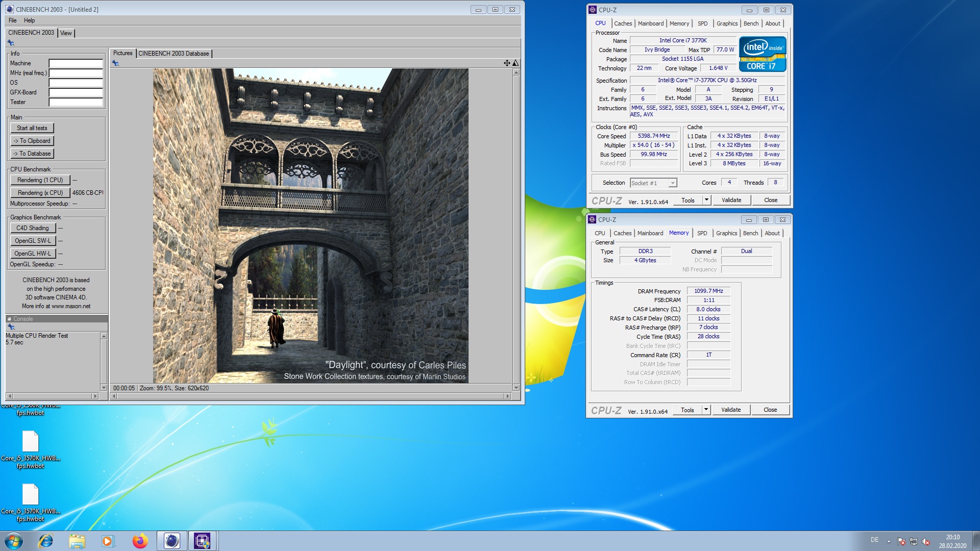The width and height of the screenshot is (980, 551).
Task: Click in the OS input field
Action: tap(76, 83)
